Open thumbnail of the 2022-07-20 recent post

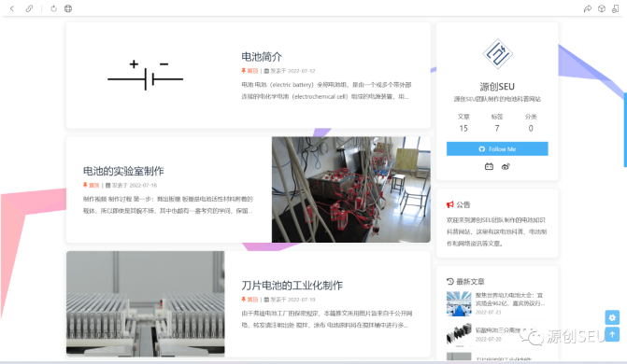click(x=459, y=335)
